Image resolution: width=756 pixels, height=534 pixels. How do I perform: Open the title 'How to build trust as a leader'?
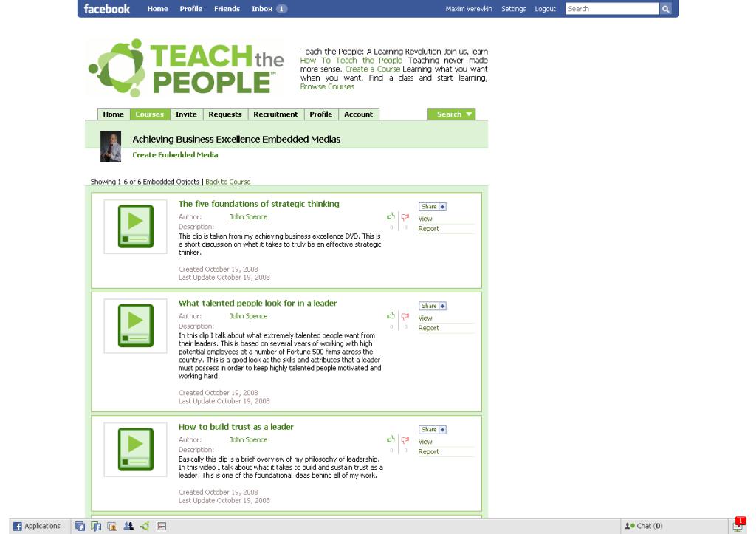click(236, 426)
